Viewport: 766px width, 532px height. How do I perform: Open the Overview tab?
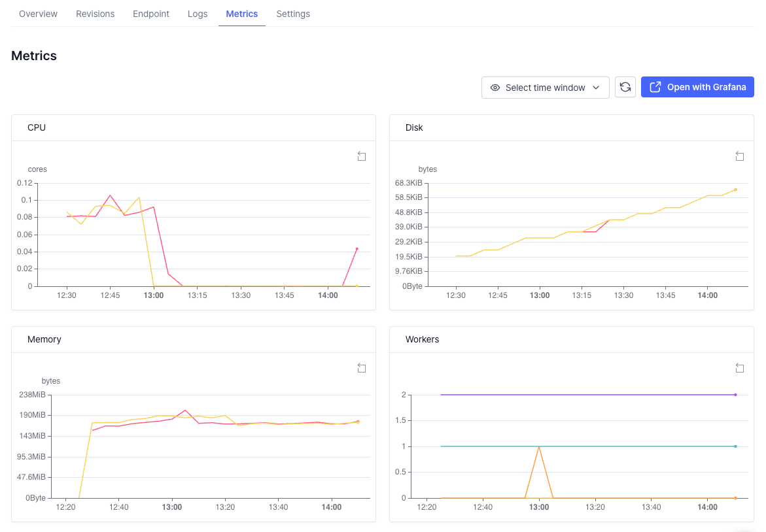coord(38,14)
